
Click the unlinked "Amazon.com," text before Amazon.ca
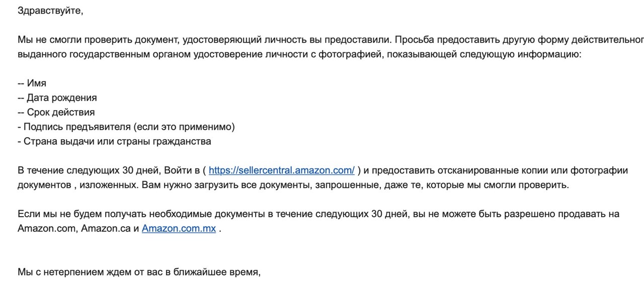pyautogui.click(x=48, y=229)
